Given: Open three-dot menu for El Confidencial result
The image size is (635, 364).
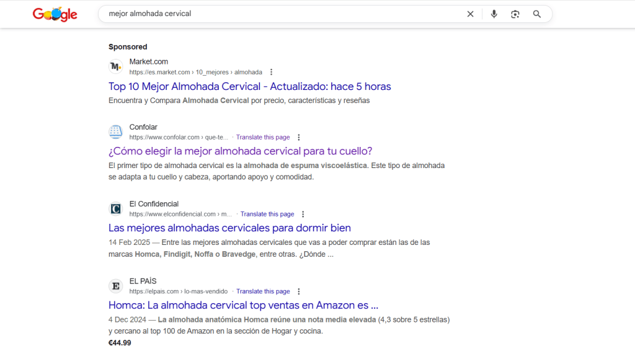Looking at the screenshot, I should point(303,215).
